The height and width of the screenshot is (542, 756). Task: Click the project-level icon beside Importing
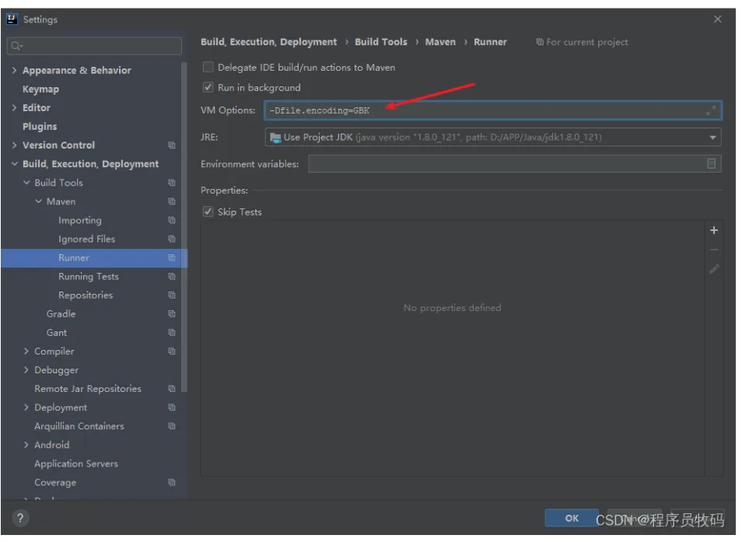pos(172,220)
